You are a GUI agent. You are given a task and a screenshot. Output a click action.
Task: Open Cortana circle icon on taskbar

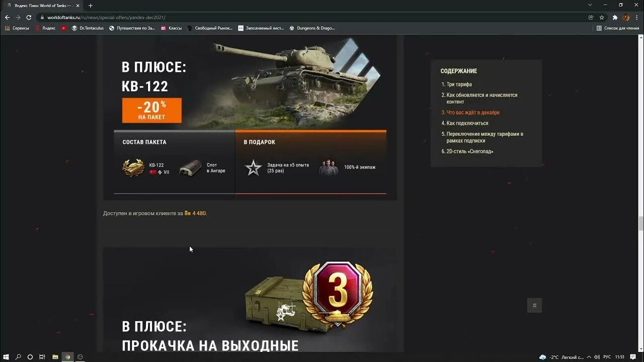(30, 357)
